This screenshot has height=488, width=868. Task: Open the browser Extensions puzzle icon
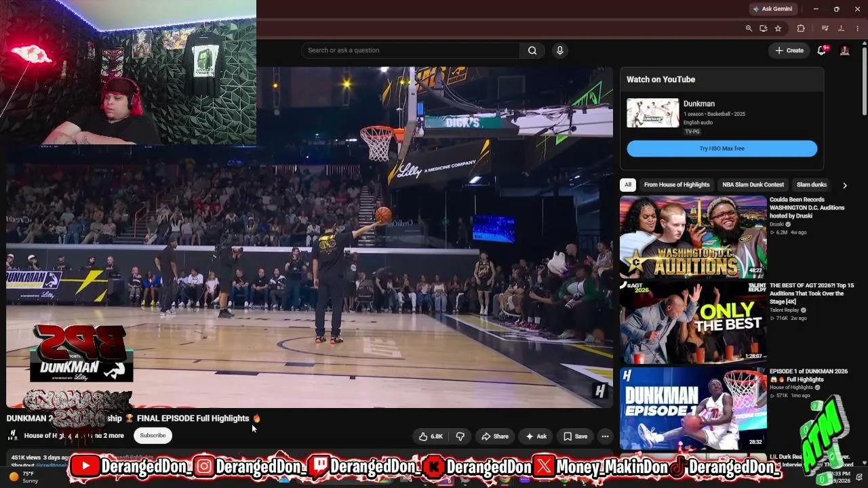point(801,28)
